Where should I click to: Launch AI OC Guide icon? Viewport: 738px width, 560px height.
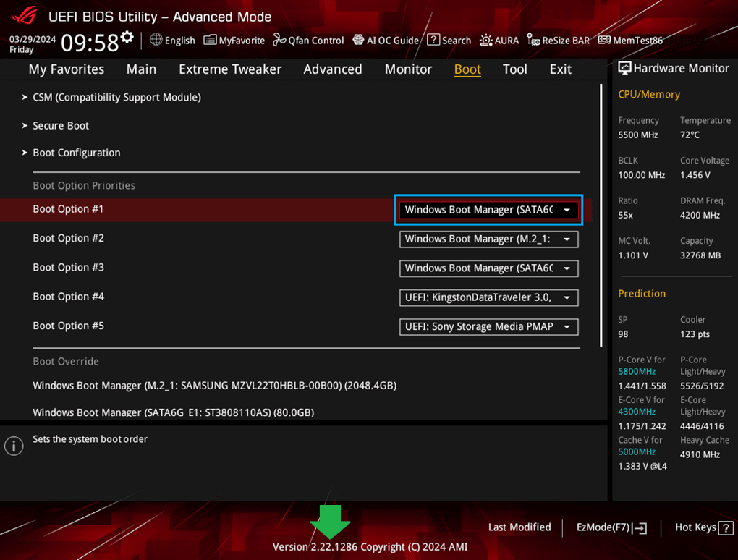pos(358,40)
